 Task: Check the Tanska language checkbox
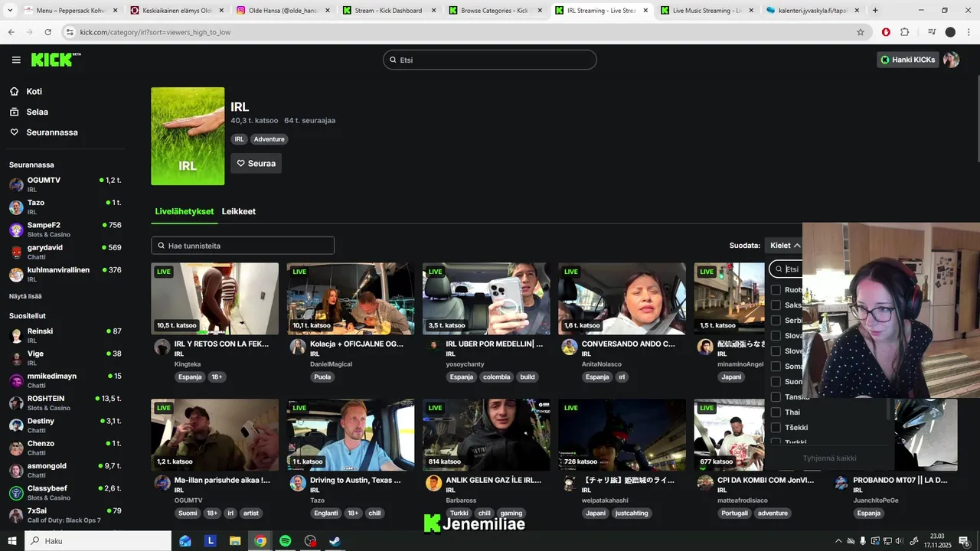776,397
